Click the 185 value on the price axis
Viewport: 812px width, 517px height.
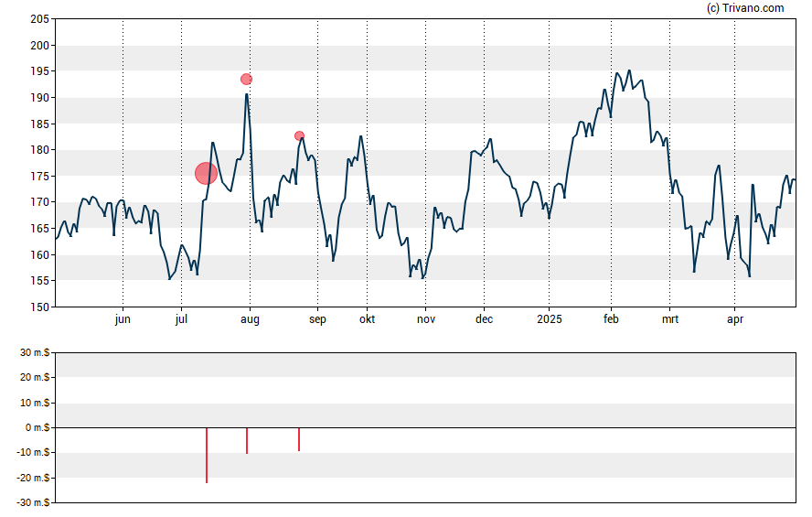pyautogui.click(x=40, y=124)
